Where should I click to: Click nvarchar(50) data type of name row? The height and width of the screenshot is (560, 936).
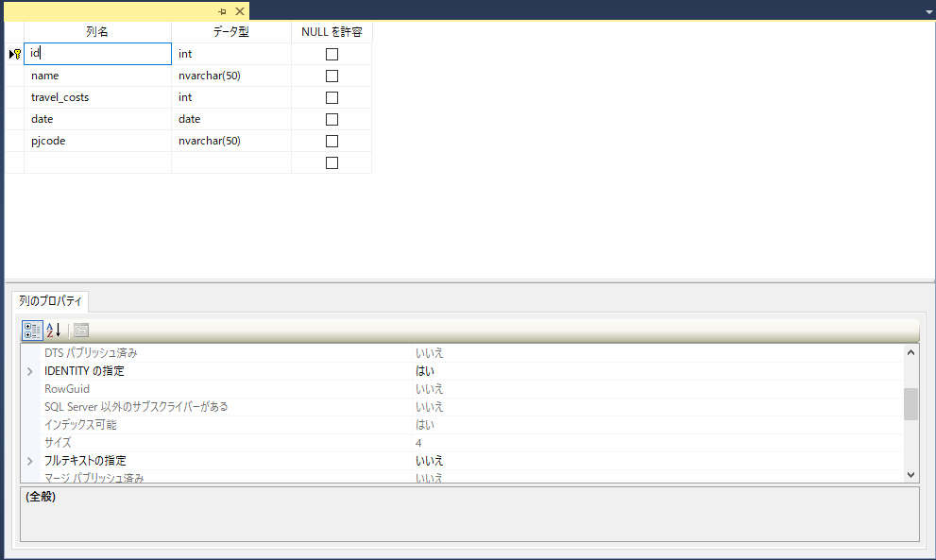pyautogui.click(x=231, y=76)
